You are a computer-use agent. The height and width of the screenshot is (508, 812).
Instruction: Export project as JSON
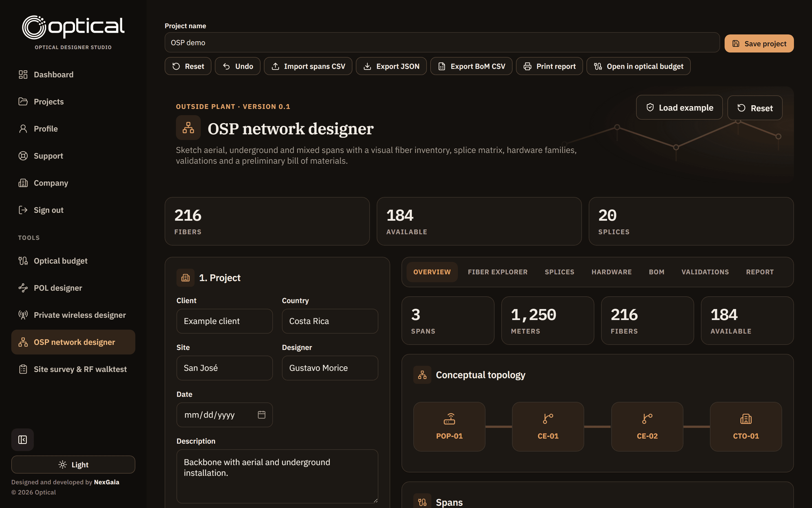click(x=391, y=66)
